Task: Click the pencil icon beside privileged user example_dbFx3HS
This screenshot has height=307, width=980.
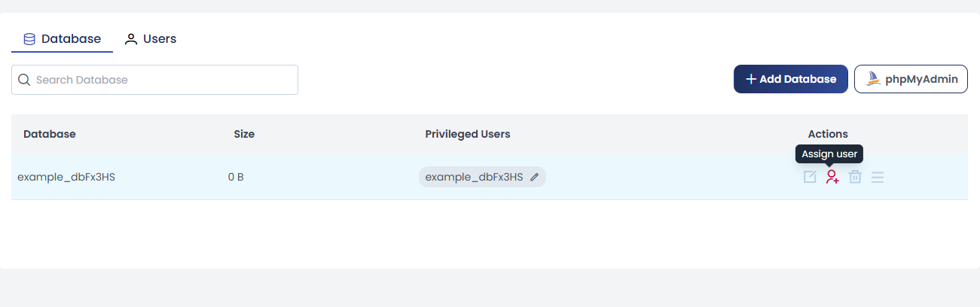Action: coord(534,177)
